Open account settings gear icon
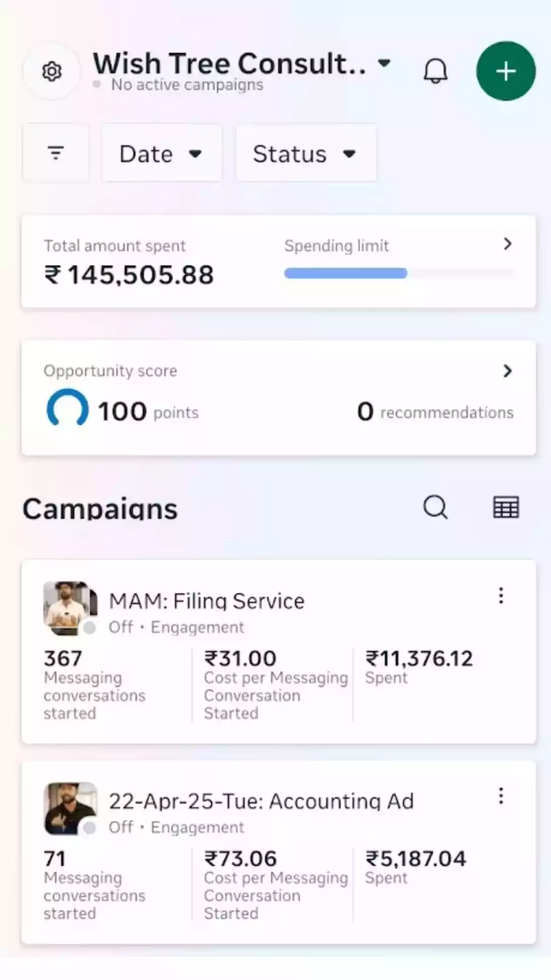 52,71
